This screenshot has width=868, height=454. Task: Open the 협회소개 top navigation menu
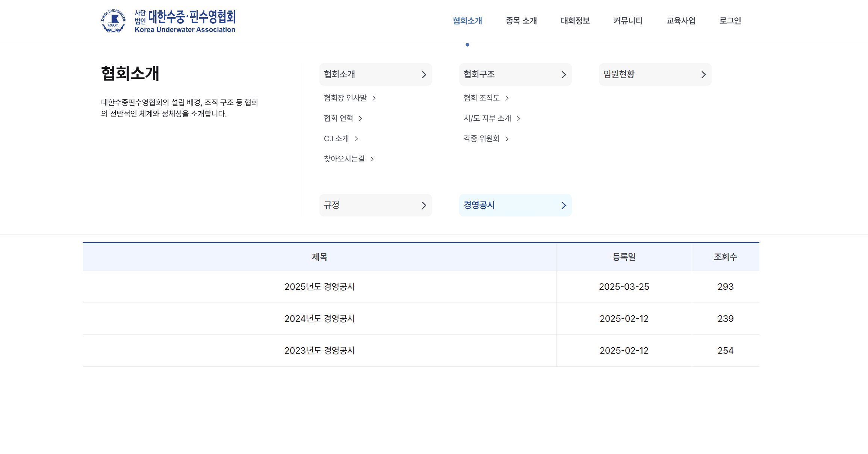467,21
